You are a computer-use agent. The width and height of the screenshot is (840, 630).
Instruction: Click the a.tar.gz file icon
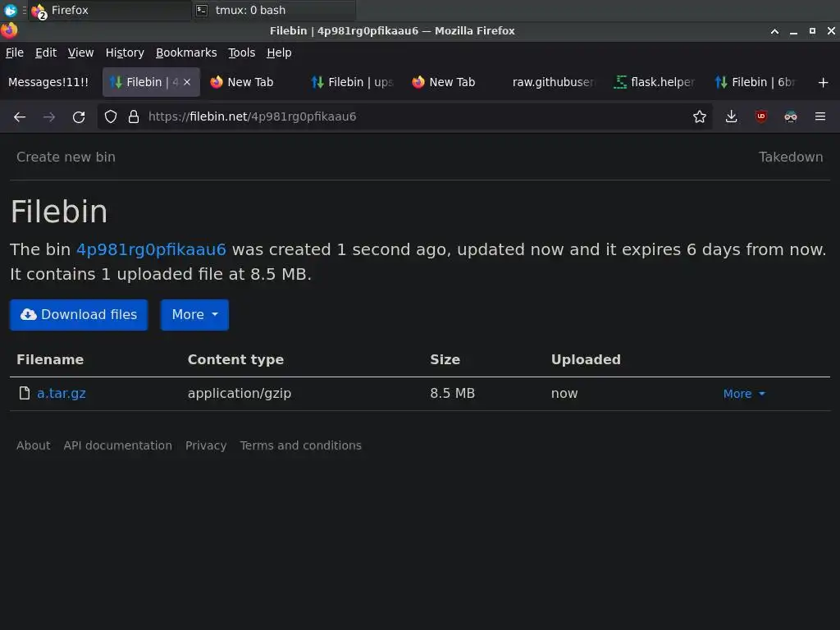point(24,393)
